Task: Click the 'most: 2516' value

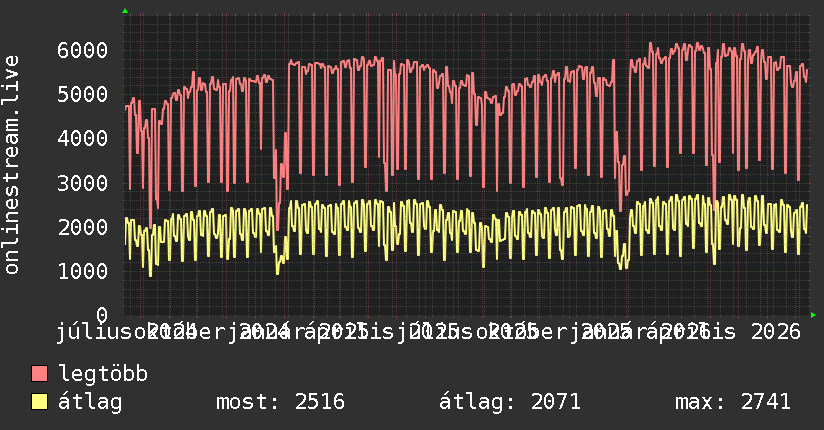Action: point(281,402)
